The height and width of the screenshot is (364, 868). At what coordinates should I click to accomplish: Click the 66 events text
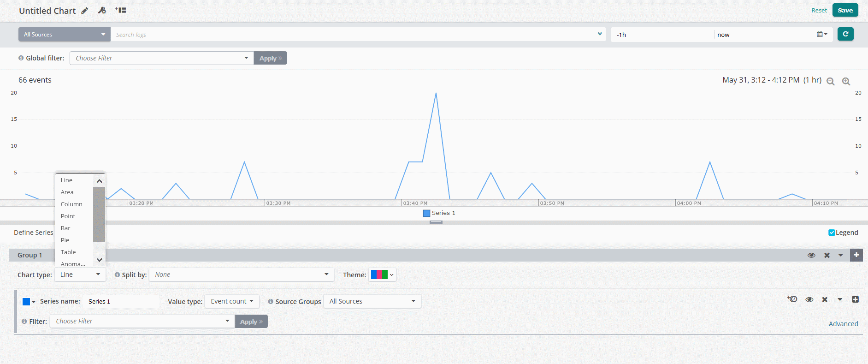[35, 80]
